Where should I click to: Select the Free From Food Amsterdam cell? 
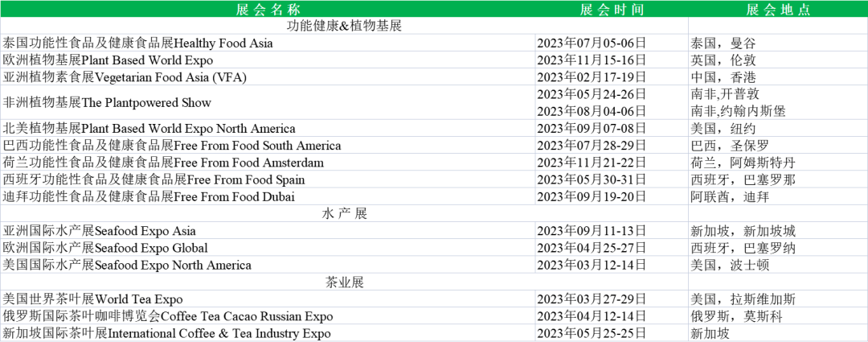coord(268,163)
